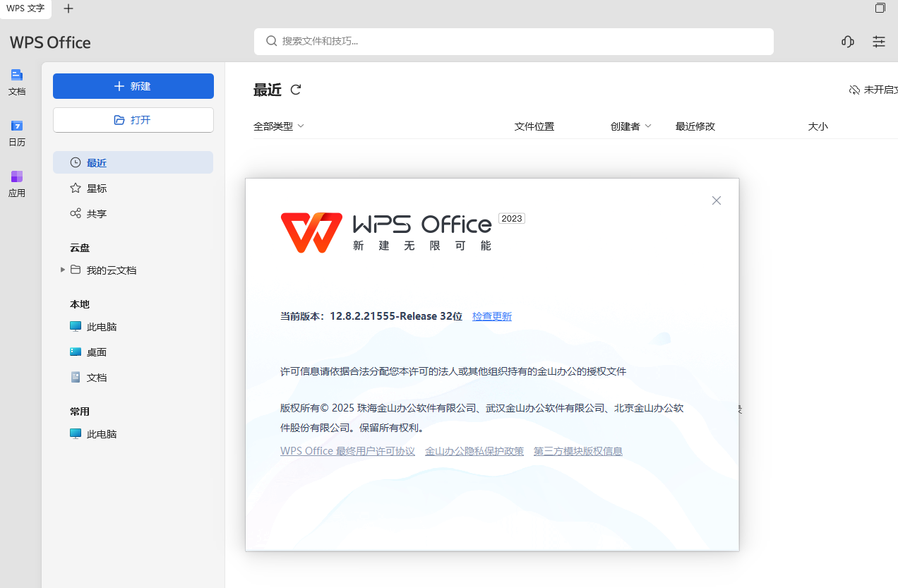The image size is (898, 588).
Task: Click the 打开 button
Action: pos(133,120)
